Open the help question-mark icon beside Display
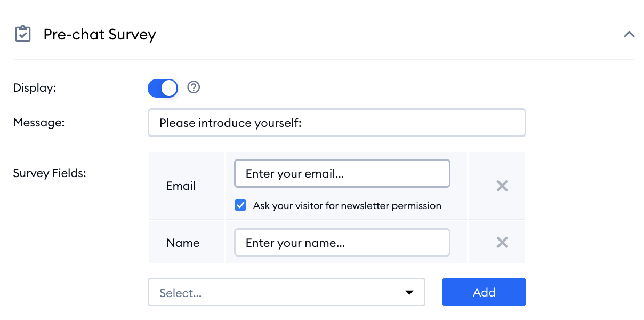The height and width of the screenshot is (320, 644). coord(194,87)
